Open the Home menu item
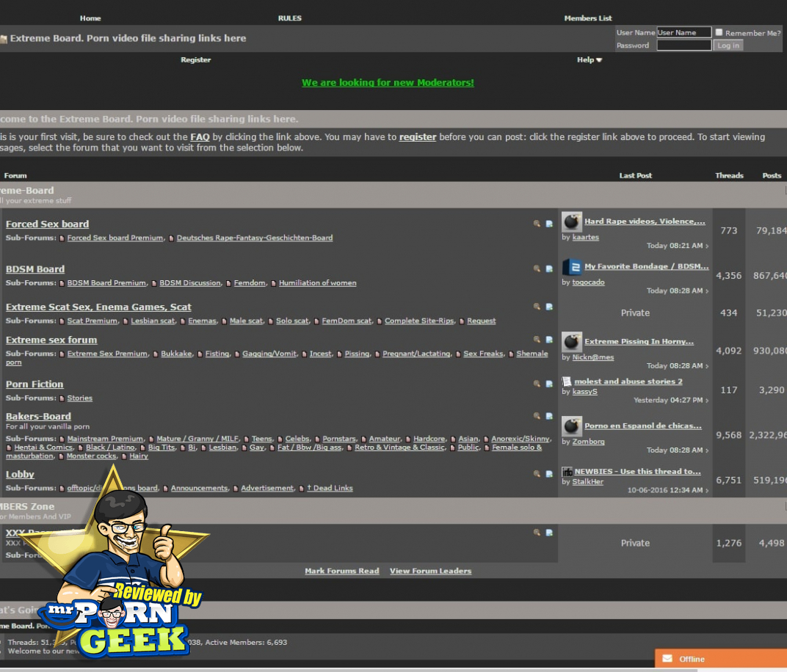787x672 pixels. (90, 18)
